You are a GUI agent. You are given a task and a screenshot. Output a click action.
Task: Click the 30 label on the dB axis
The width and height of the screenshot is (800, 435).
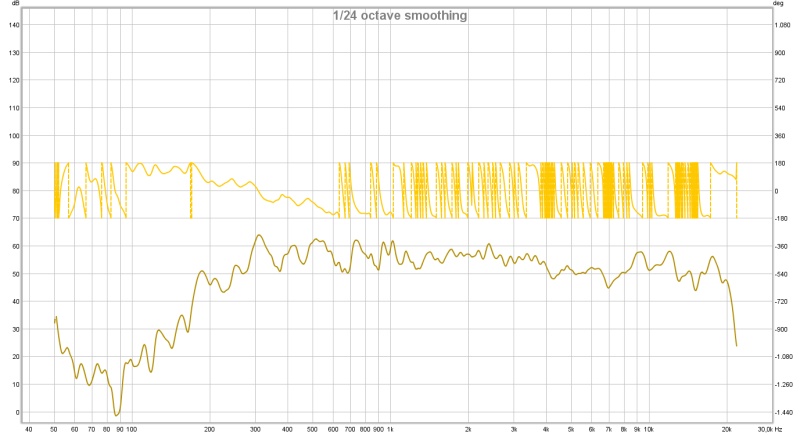(16, 329)
